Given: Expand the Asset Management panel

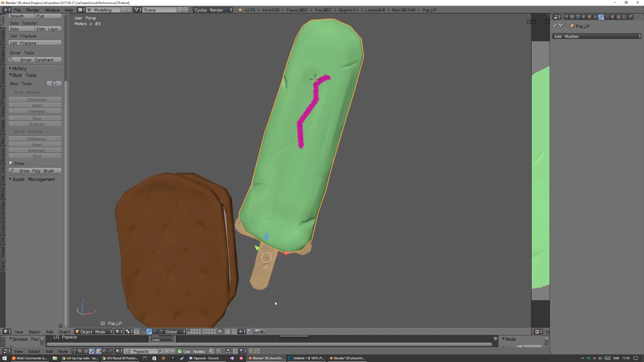Looking at the screenshot, I should [33, 179].
